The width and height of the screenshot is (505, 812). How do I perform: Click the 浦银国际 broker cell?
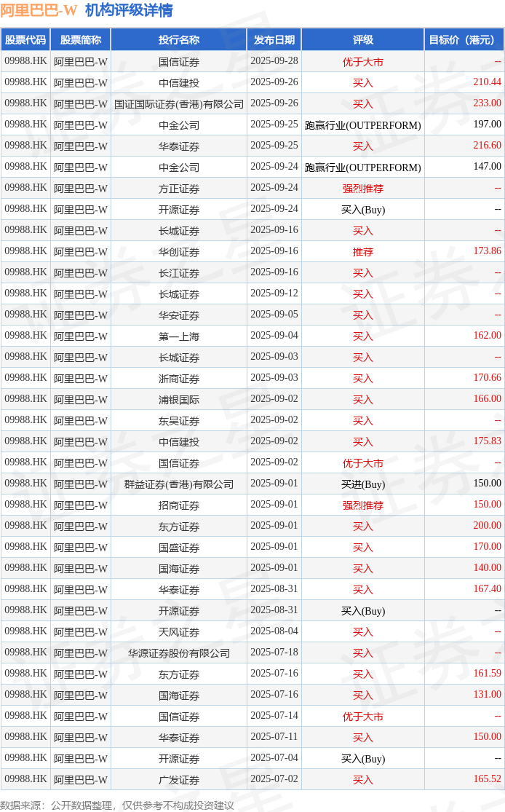coord(179,400)
